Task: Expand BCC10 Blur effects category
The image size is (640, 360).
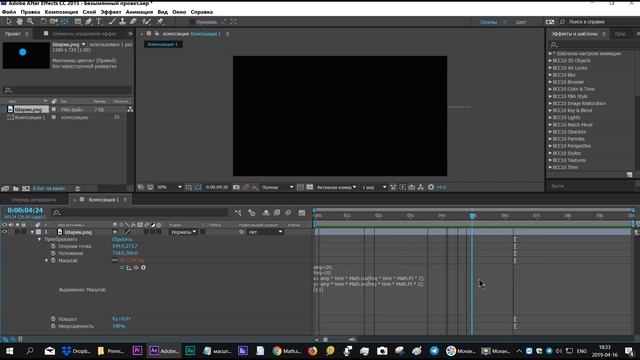Action: (550, 75)
